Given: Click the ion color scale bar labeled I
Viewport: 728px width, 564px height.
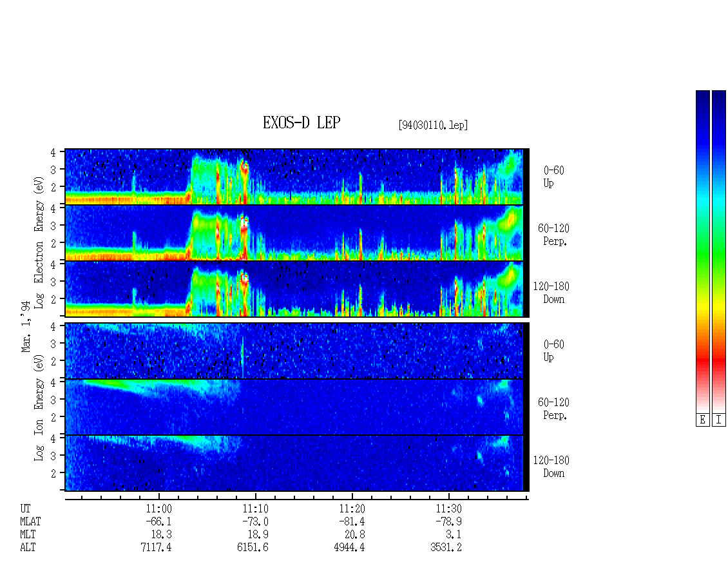Looking at the screenshot, I should point(719,251).
